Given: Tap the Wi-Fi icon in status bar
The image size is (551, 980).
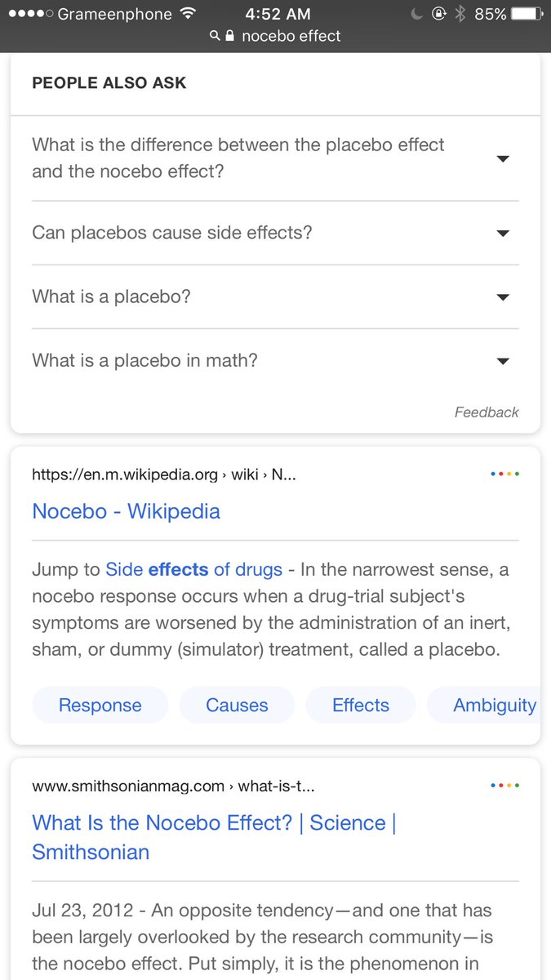Looking at the screenshot, I should 189,14.
